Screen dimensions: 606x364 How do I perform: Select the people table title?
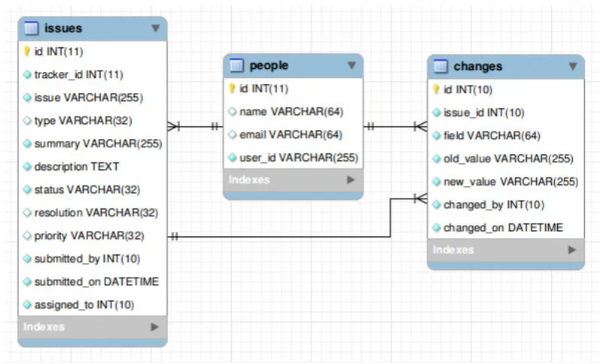[x=269, y=65]
